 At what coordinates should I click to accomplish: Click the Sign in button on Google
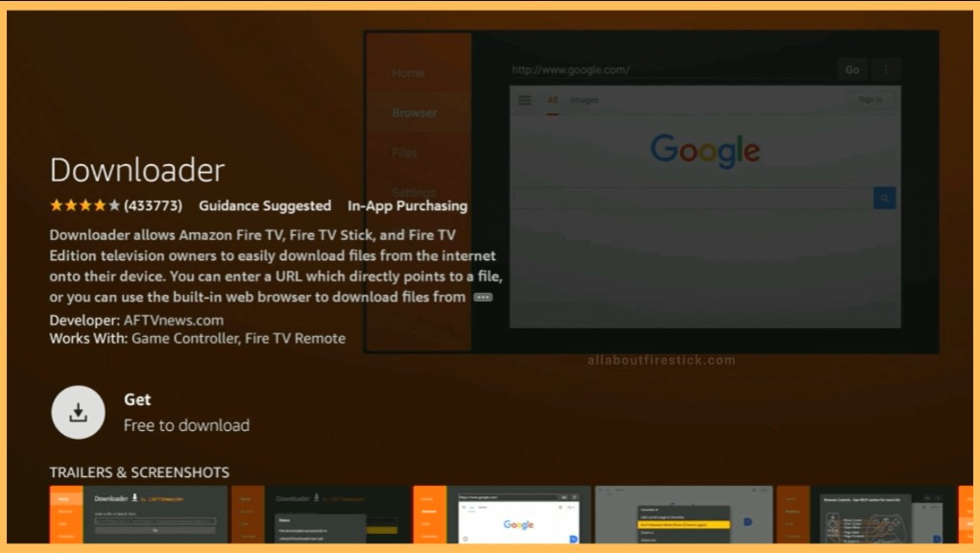click(x=870, y=100)
